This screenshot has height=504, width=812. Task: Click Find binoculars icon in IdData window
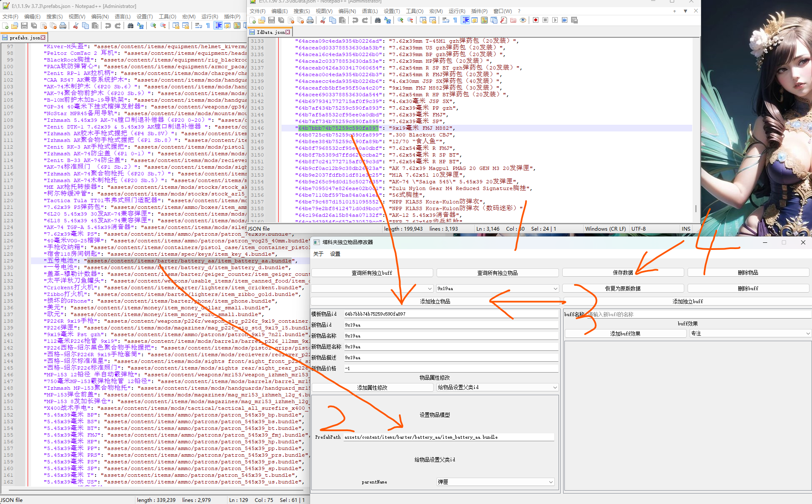coord(378,20)
